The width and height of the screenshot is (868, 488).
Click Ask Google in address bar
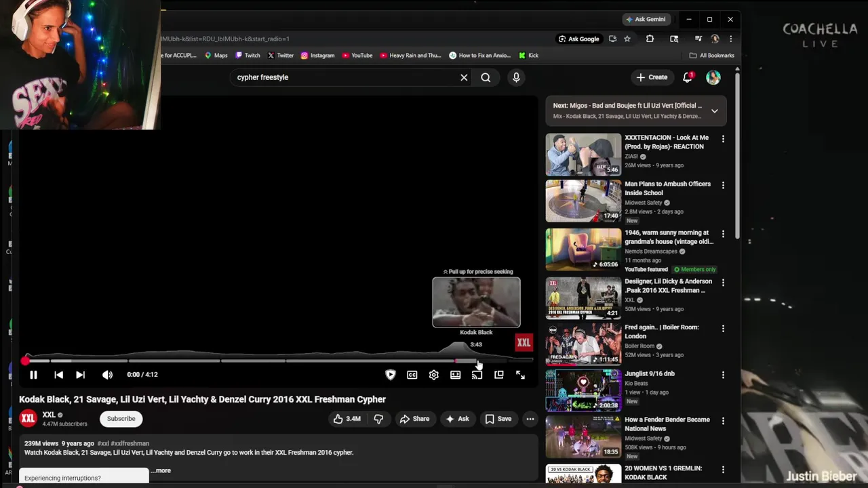pyautogui.click(x=578, y=39)
